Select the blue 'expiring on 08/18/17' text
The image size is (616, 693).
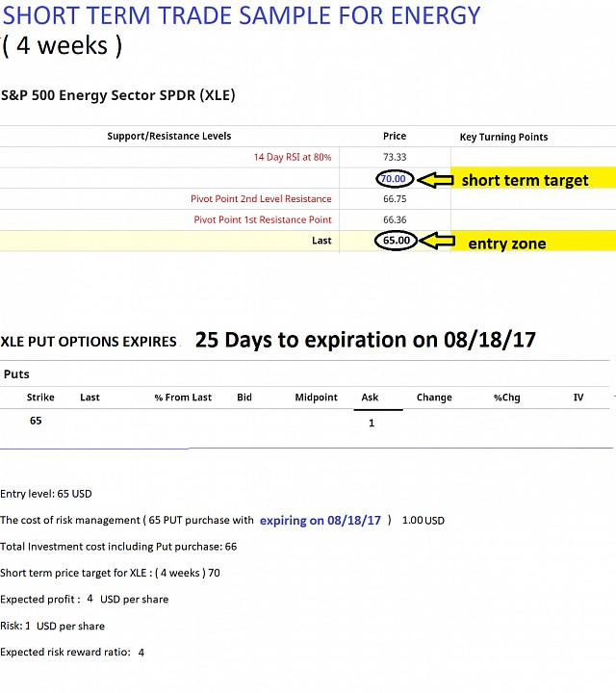[x=321, y=521]
